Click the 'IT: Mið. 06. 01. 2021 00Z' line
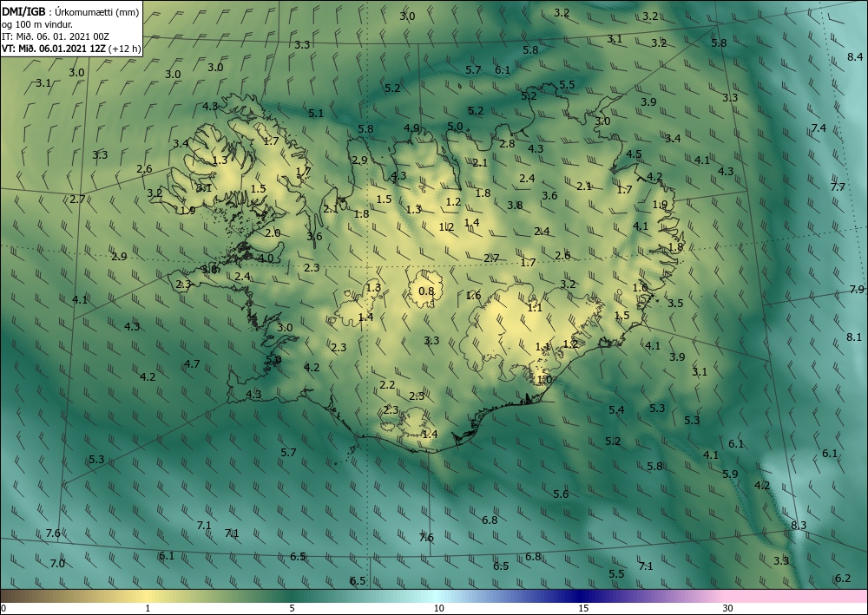868x615 pixels. pos(56,36)
